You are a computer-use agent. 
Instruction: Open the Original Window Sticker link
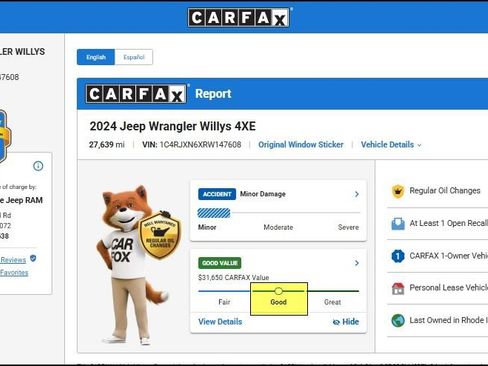[x=301, y=145]
